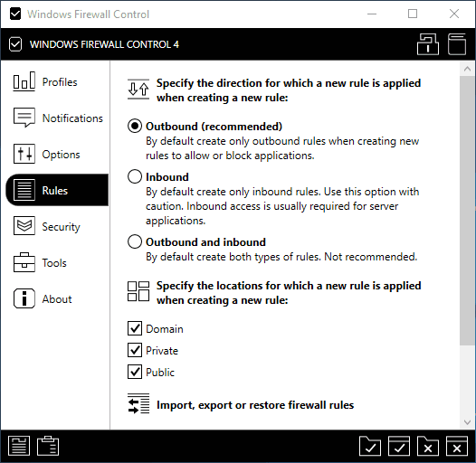Click the folder with checkmark icon
476x463 pixels.
coord(370,446)
